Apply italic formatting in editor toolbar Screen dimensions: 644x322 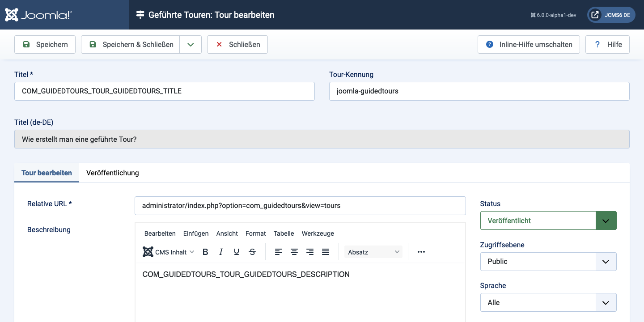[221, 252]
